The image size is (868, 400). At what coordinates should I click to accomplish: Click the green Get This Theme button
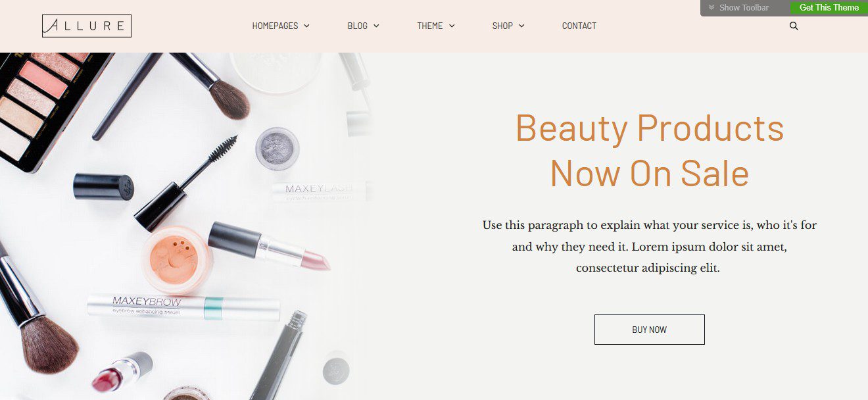point(829,8)
